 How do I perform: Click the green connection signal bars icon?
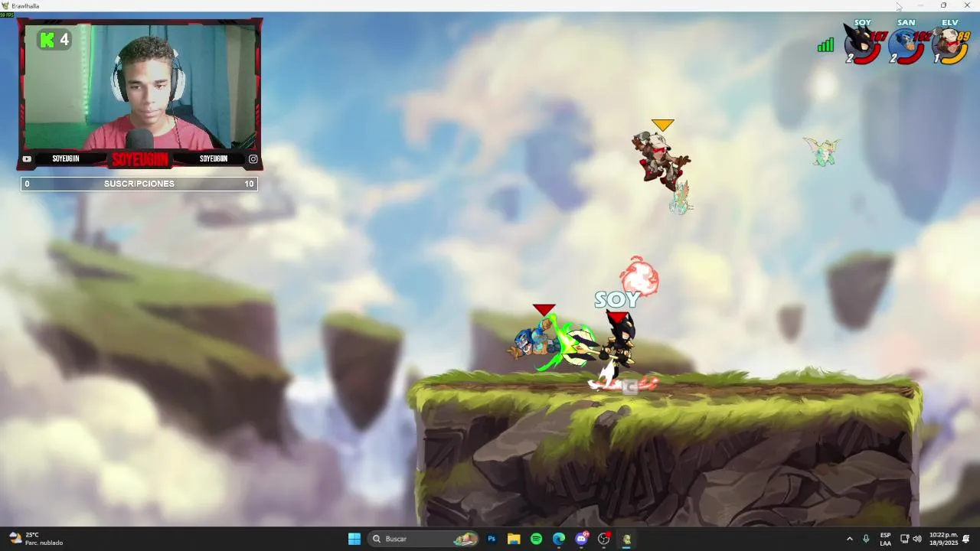pos(825,45)
